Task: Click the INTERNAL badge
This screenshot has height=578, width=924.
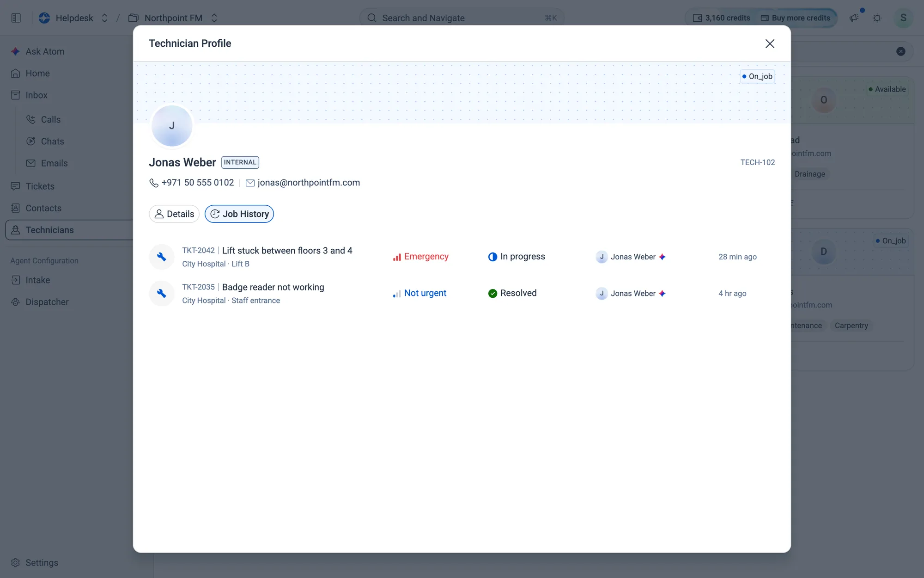Action: [x=240, y=162]
